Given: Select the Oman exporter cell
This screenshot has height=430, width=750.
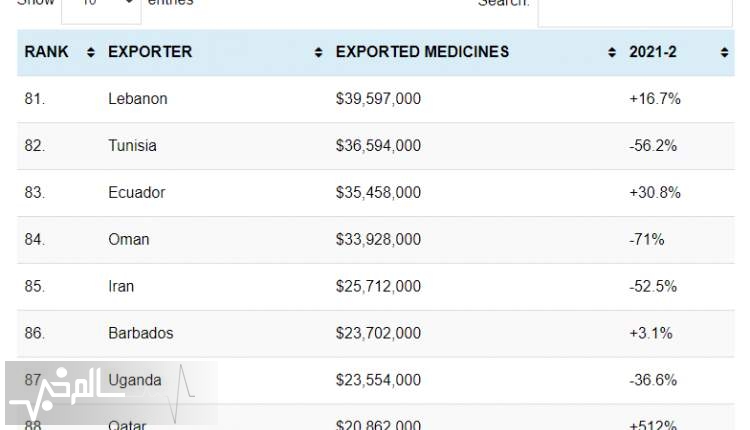Looking at the screenshot, I should 129,239.
